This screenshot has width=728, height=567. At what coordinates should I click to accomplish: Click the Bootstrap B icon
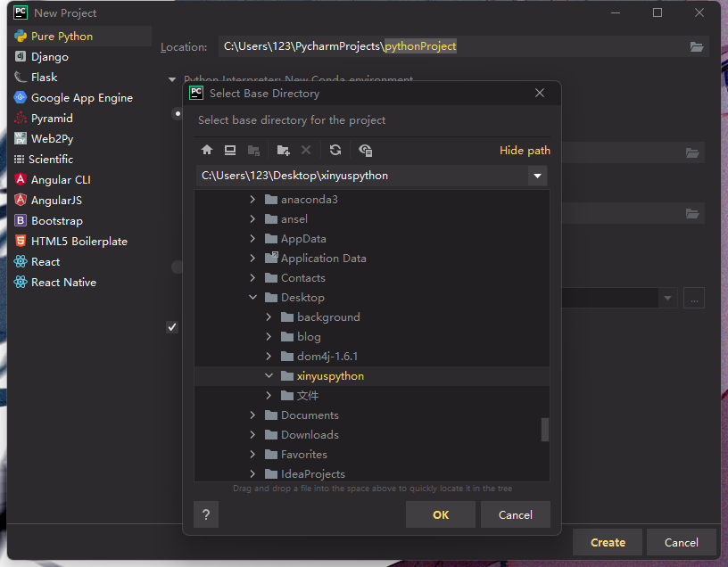click(x=21, y=220)
